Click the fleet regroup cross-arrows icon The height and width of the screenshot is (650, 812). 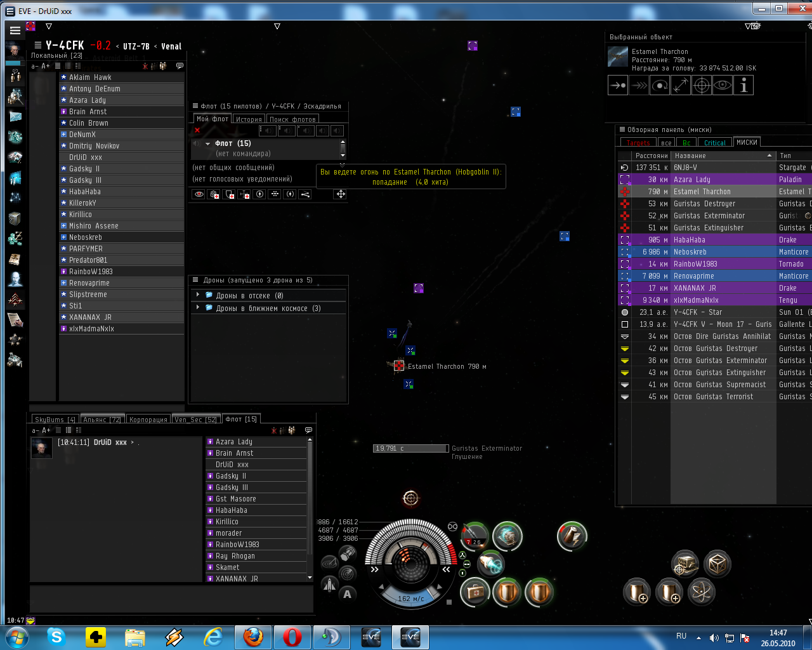[341, 194]
